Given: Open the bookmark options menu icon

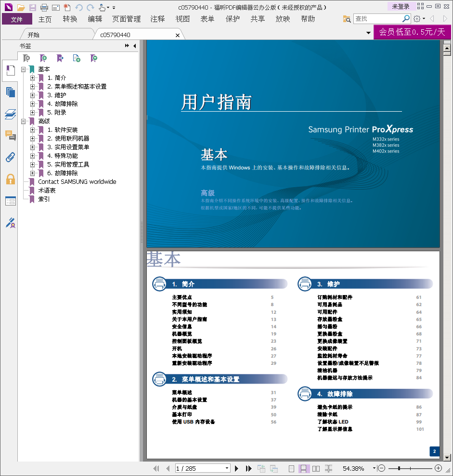Looking at the screenshot, I should point(93,58).
